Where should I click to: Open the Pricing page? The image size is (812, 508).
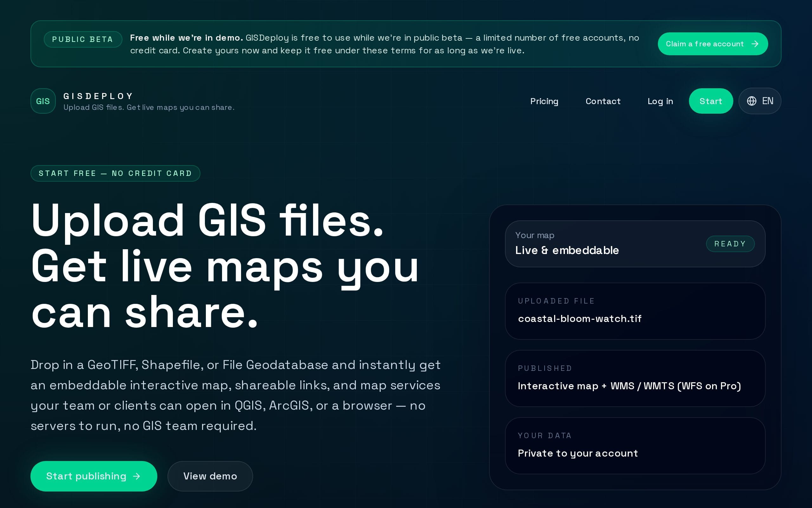(544, 101)
